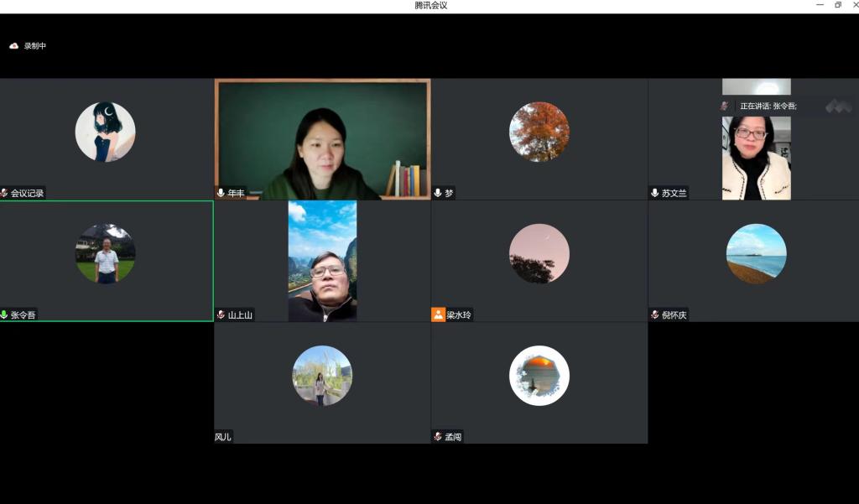The image size is (859, 504).
Task: Select 年丰's video tile with chalkboard background
Action: click(x=322, y=138)
